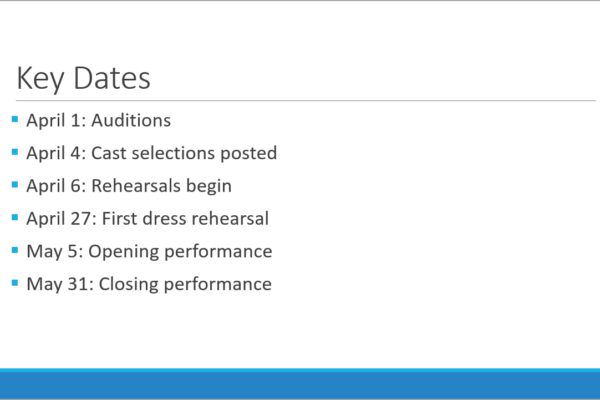Click the word Auditions
This screenshot has height=400, width=600.
point(131,120)
